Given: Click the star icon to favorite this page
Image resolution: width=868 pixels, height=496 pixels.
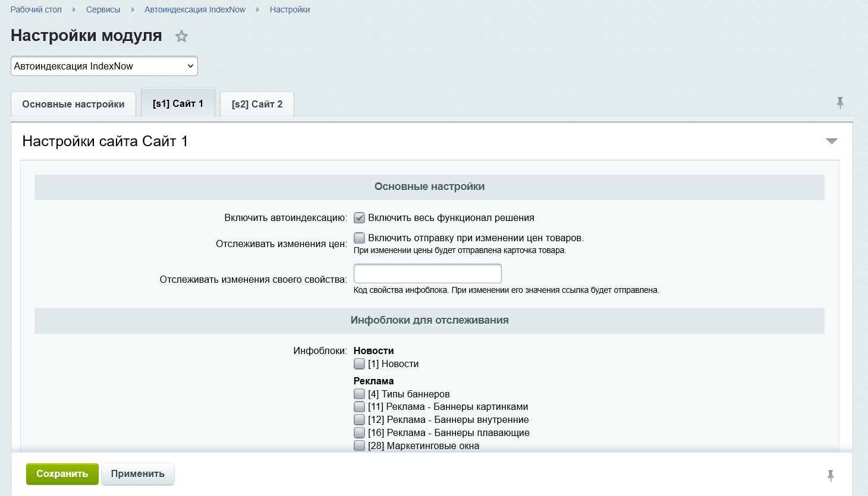Looking at the screenshot, I should (181, 36).
